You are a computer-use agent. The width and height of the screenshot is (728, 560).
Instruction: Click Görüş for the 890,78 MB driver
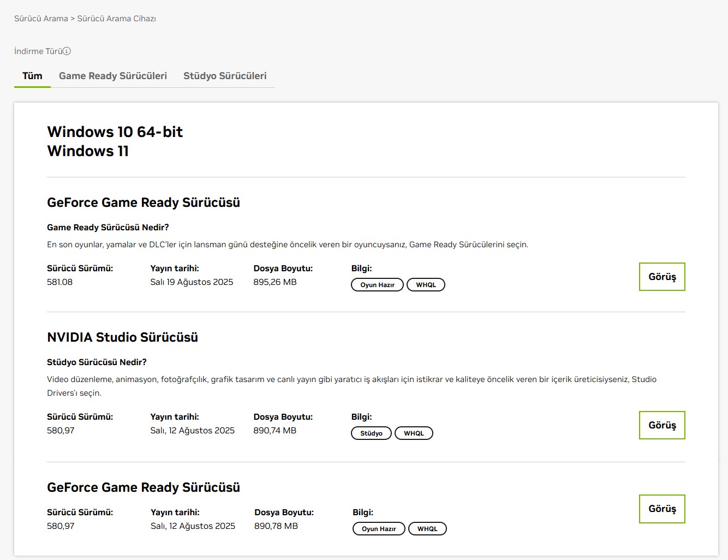pos(662,509)
